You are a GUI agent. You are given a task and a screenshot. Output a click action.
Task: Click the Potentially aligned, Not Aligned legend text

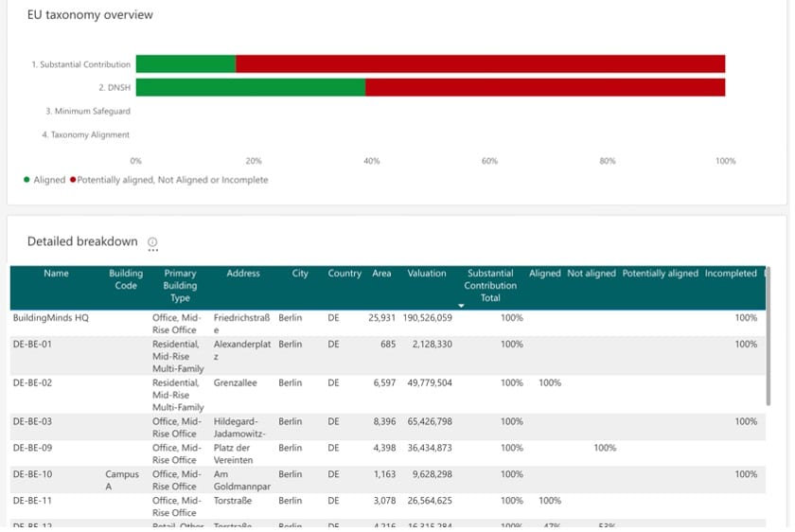click(x=172, y=180)
